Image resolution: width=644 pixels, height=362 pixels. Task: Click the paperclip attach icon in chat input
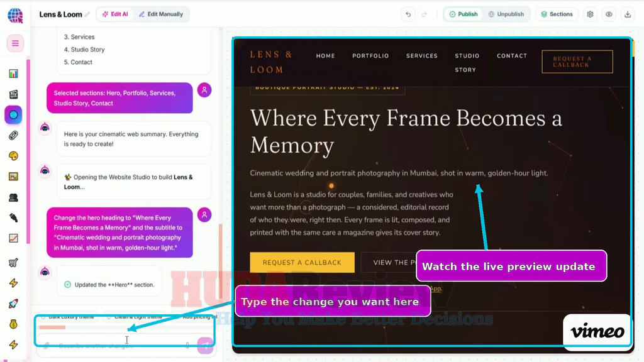tap(47, 346)
